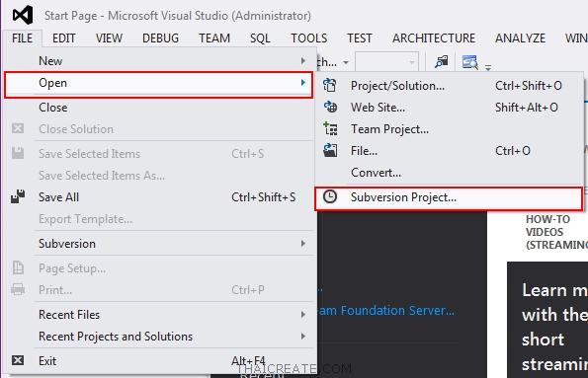Click the Print printer icon
588x378 pixels.
tap(18, 289)
